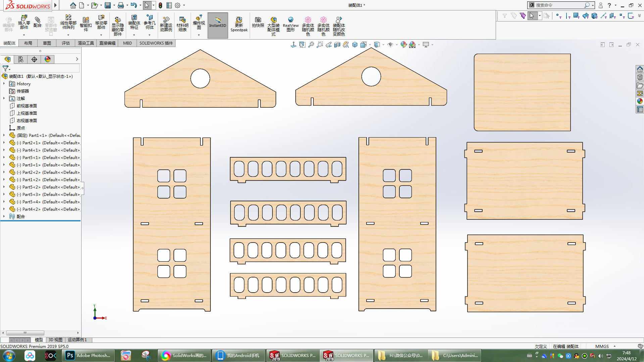Open the Exploded View dropdown arrow
This screenshot has width=644, height=362.
199,35
